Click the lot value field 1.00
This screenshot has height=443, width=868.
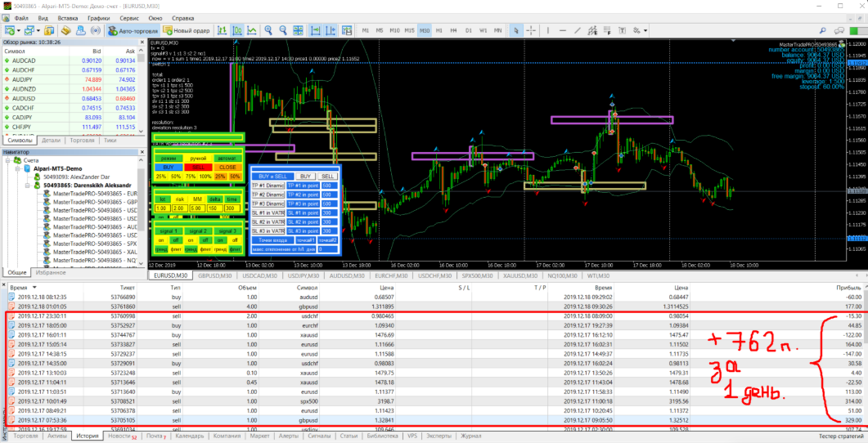(x=162, y=208)
